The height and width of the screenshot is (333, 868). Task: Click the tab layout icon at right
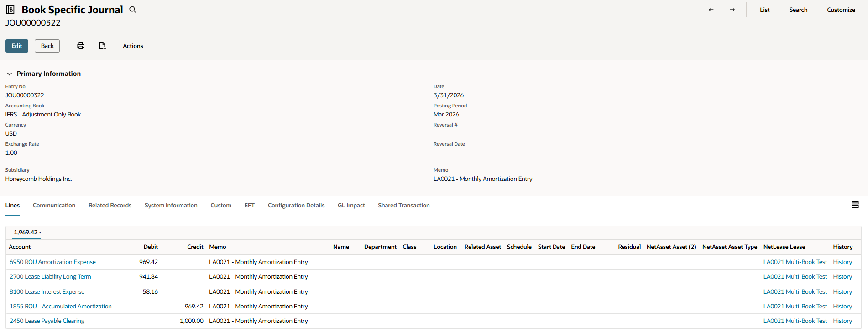855,205
